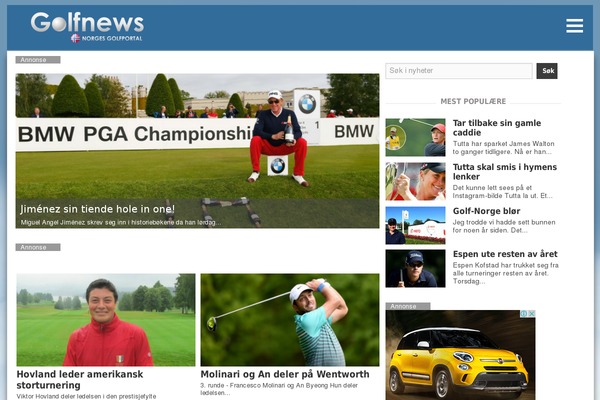Click the 'NORGES GOLFPORTAL' tagline
The image size is (600, 400).
[112, 38]
